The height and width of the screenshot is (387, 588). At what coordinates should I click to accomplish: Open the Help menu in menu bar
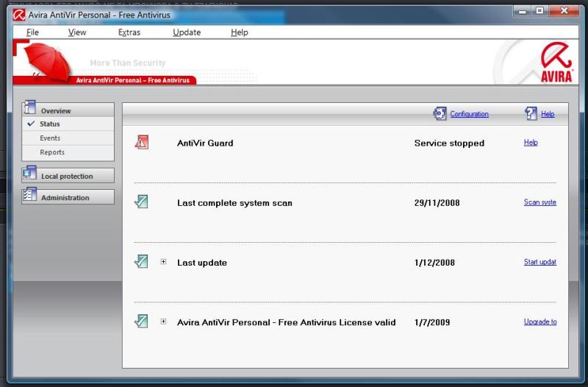(x=240, y=32)
